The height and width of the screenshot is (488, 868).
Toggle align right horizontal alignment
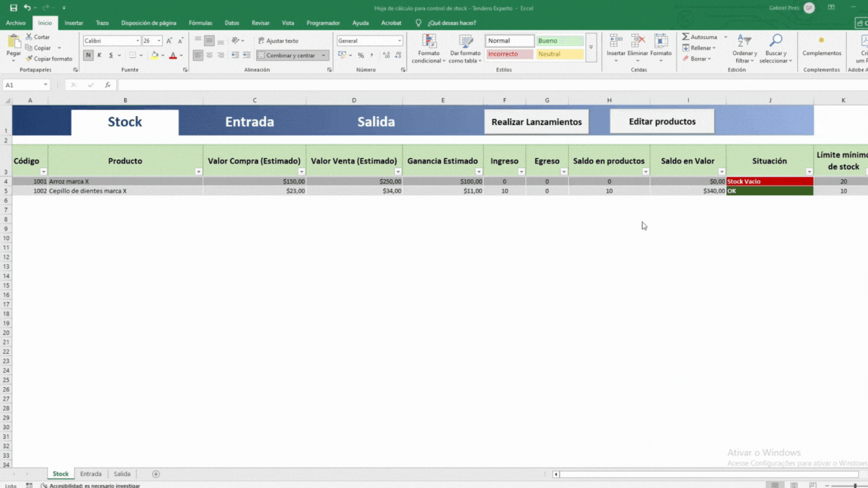tap(220, 55)
